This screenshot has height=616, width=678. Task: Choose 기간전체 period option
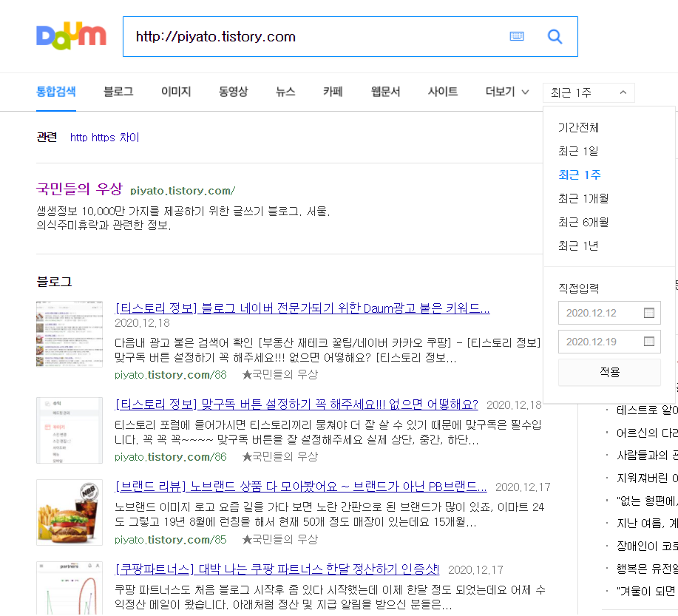[578, 128]
